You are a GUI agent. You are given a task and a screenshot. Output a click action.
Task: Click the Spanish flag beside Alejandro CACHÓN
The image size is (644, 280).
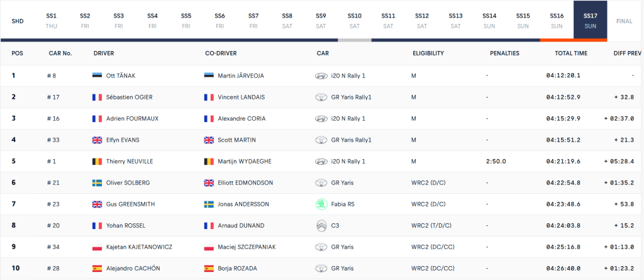point(97,268)
